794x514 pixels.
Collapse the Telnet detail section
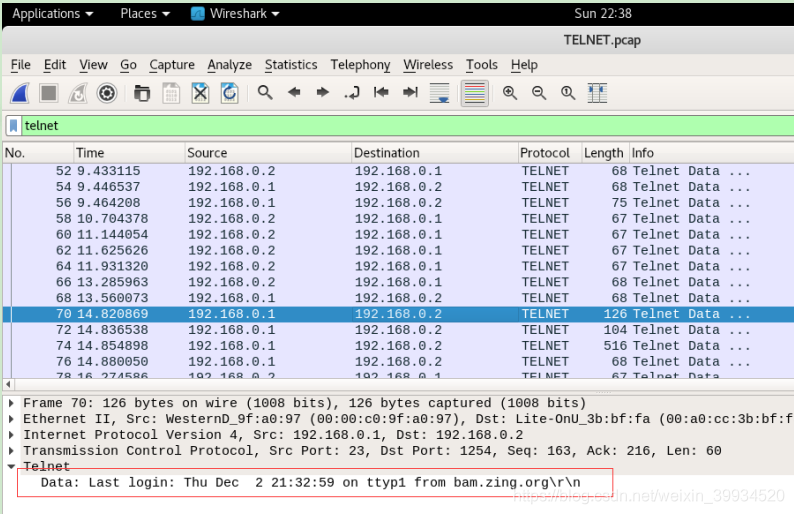(11, 466)
